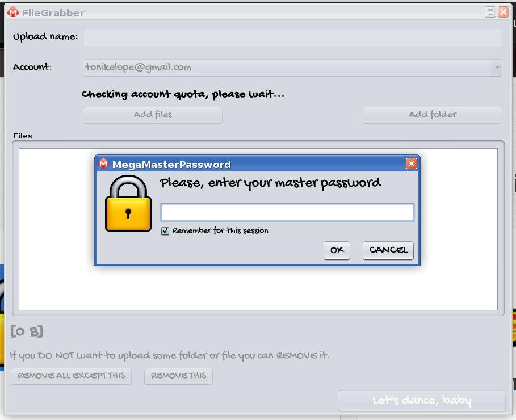This screenshot has width=516, height=420.
Task: Focus the Upload name text field
Action: point(292,37)
